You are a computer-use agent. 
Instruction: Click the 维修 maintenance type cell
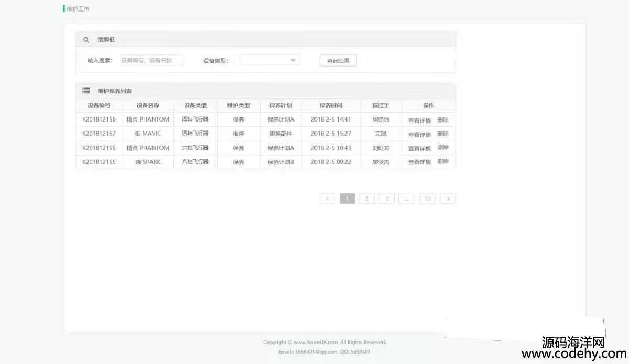pyautogui.click(x=238, y=134)
